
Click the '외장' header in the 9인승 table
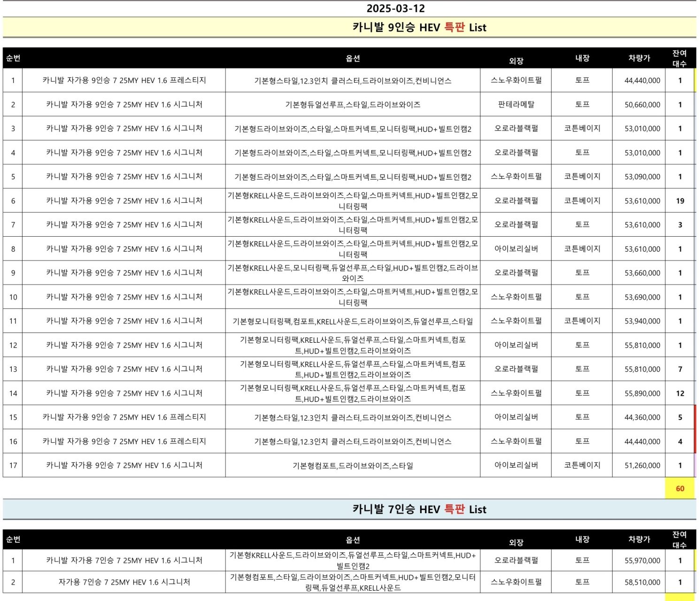click(x=516, y=61)
